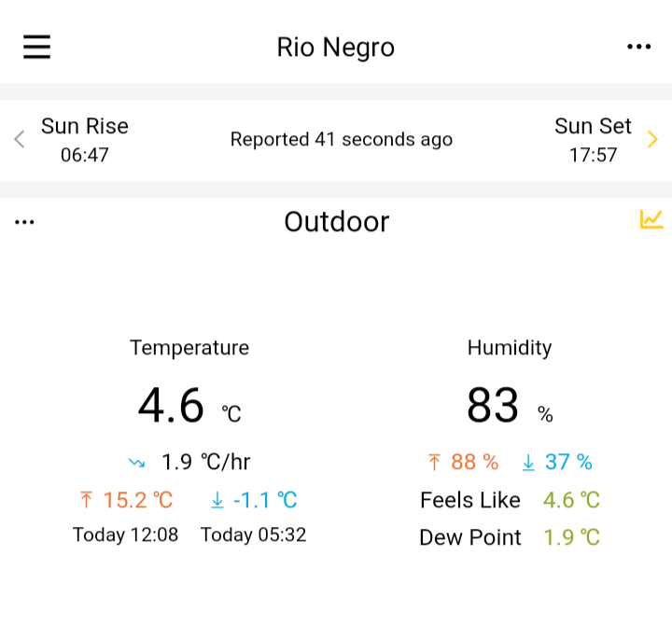
Task: Open the Outdoor panel three-dot menu
Action: pos(24,222)
